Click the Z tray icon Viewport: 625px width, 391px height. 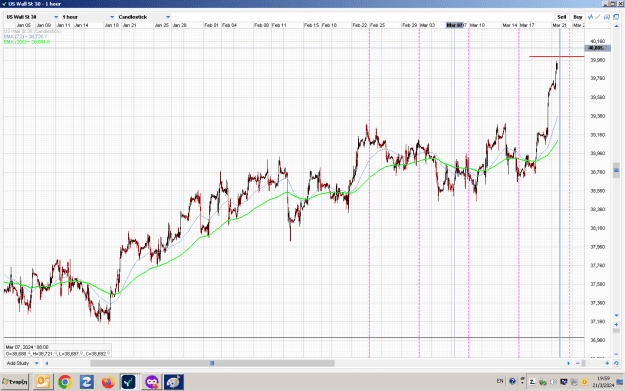pyautogui.click(x=532, y=382)
